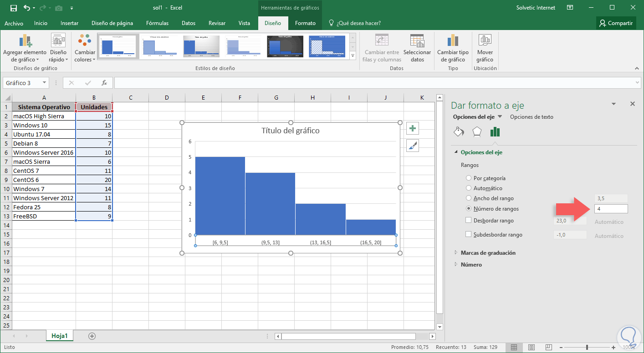This screenshot has height=353, width=644.
Task: Open the Gráfico 3 name box dropdown
Action: point(44,83)
